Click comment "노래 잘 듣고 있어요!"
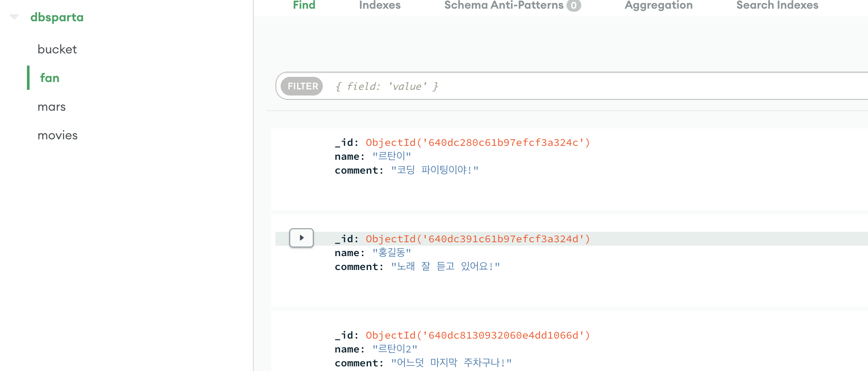This screenshot has height=382, width=868. tap(445, 267)
